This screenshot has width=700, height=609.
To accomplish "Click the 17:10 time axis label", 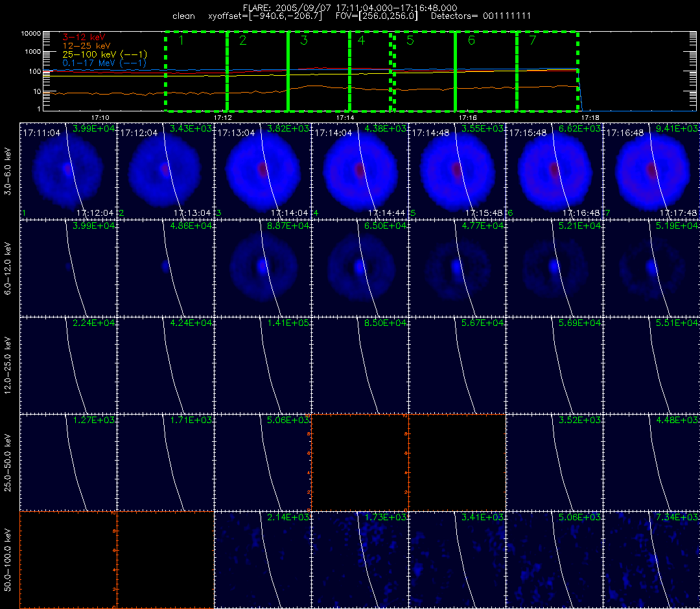I will (x=100, y=117).
